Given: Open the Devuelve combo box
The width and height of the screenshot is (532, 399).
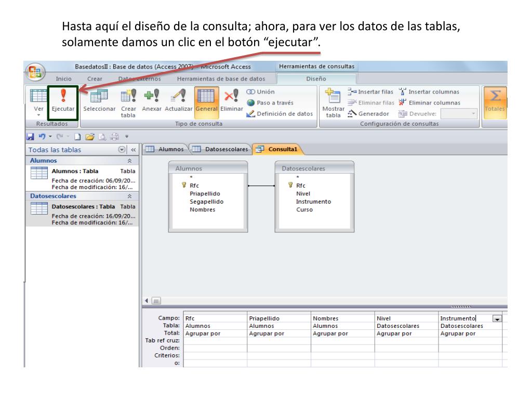Looking at the screenshot, I should 459,114.
